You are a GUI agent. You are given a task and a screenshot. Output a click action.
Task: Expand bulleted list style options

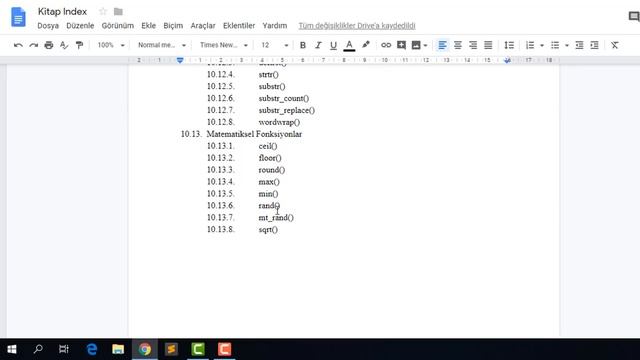tap(567, 45)
